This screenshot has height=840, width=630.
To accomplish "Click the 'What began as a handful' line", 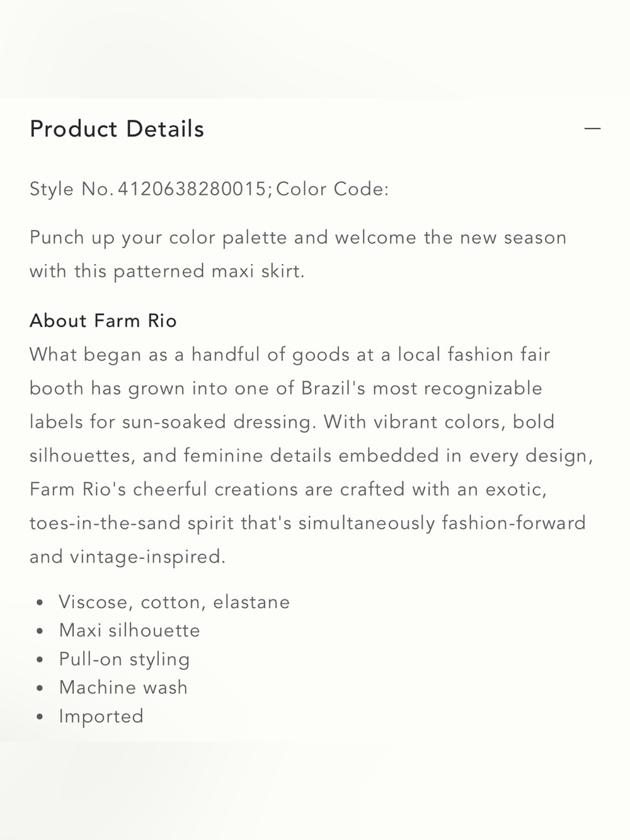I will 290,355.
